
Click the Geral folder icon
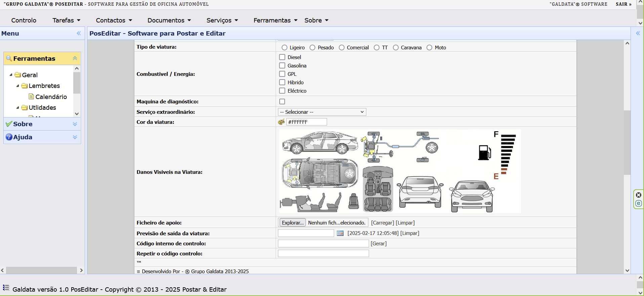pyautogui.click(x=18, y=75)
